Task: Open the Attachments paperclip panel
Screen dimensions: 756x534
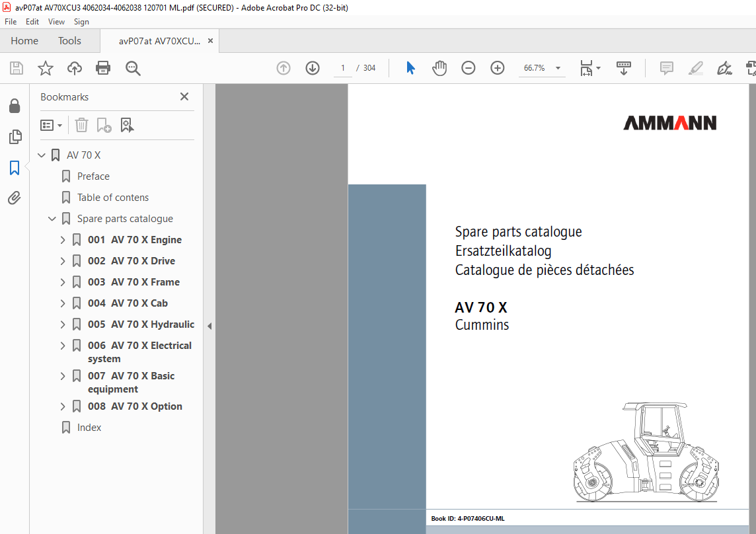Action: pyautogui.click(x=15, y=198)
